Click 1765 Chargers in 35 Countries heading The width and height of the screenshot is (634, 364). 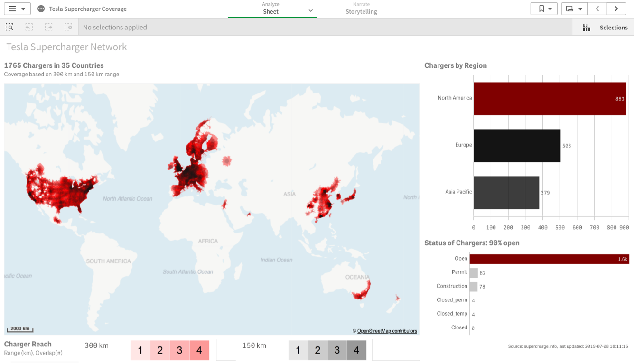(x=54, y=65)
